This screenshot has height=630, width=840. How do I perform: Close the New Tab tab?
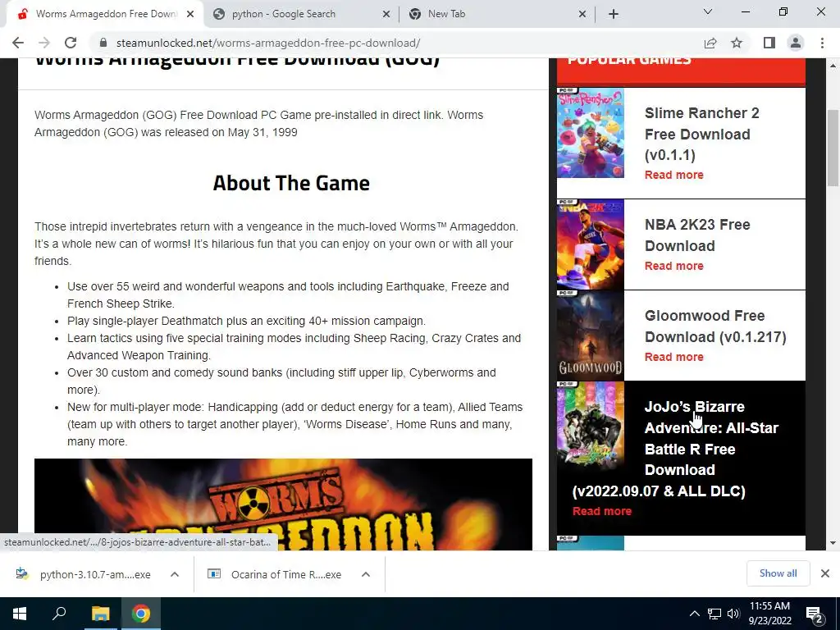pos(582,14)
